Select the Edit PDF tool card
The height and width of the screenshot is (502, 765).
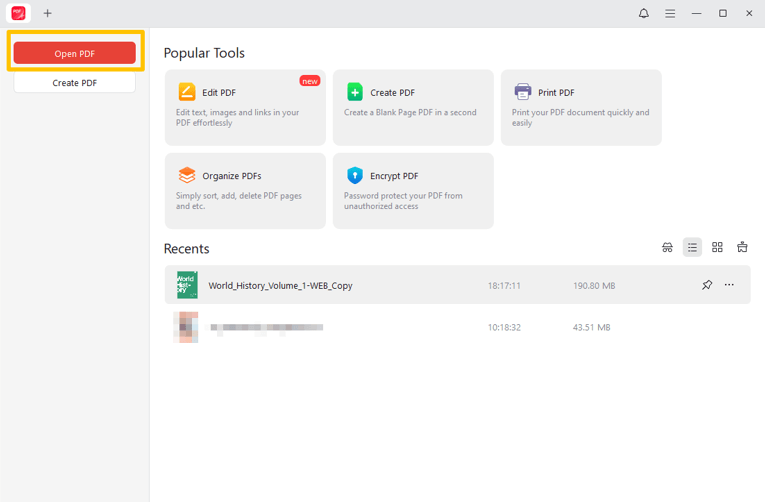pyautogui.click(x=245, y=107)
